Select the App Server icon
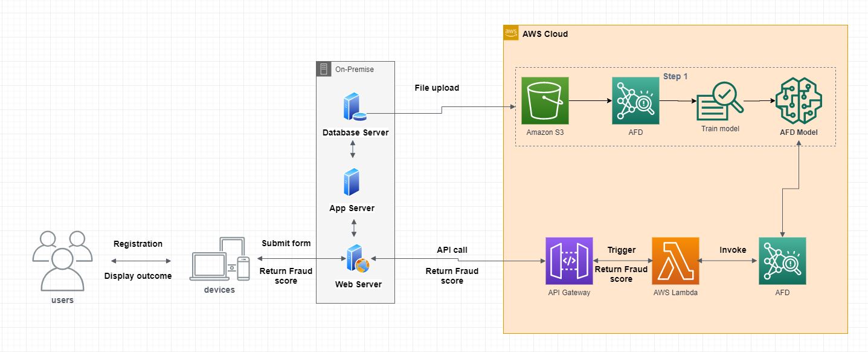Screen dimensions: 868x352 click(x=352, y=182)
